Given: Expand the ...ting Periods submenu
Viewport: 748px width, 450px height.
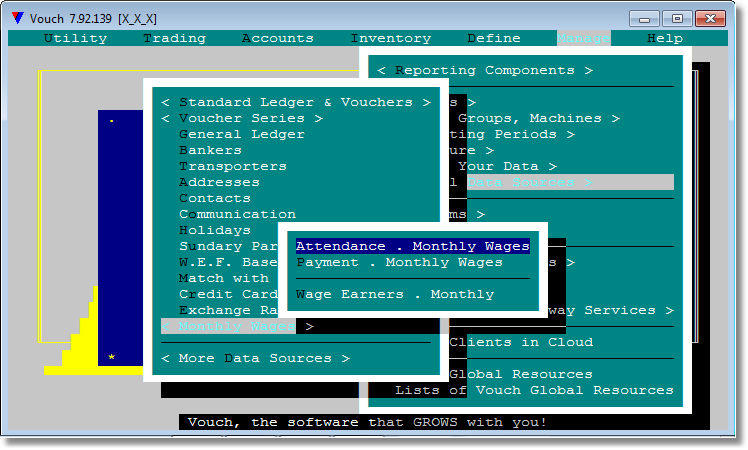Looking at the screenshot, I should (512, 135).
